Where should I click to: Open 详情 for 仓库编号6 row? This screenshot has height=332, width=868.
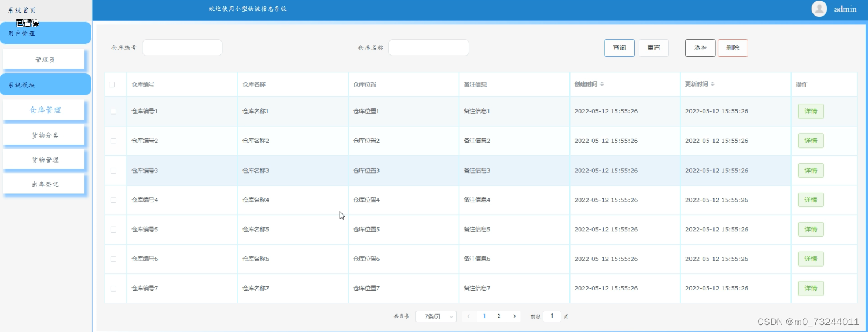point(811,259)
